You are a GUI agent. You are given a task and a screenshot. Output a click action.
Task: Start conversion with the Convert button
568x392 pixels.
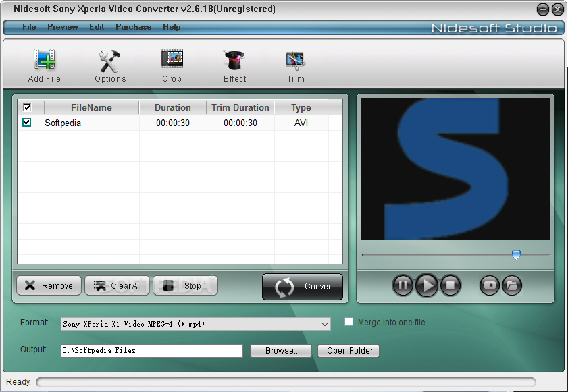pos(303,287)
